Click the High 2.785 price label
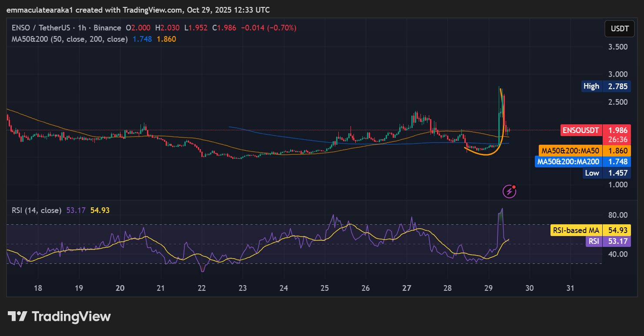Viewport: 644px width, 336px height. click(x=606, y=86)
